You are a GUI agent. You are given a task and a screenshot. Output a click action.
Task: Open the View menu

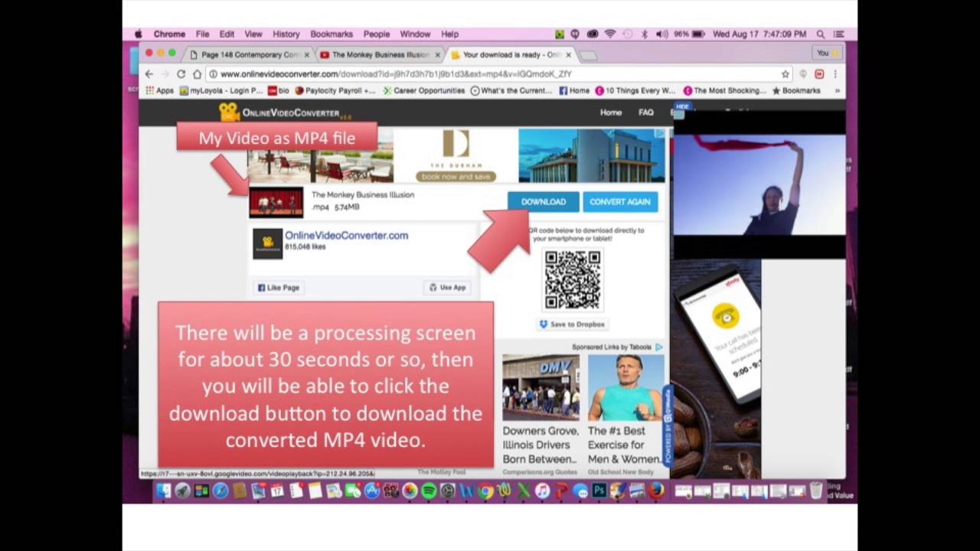tap(253, 34)
